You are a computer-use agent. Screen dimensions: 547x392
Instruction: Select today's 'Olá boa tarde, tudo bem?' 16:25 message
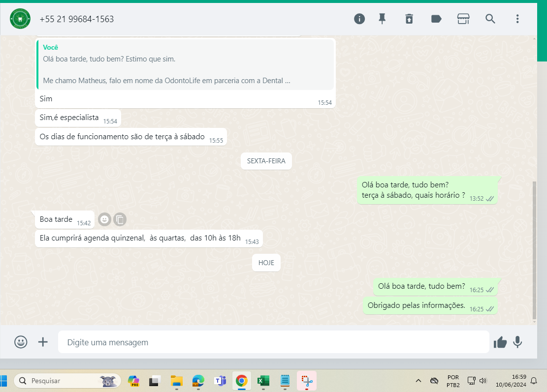[x=435, y=286]
